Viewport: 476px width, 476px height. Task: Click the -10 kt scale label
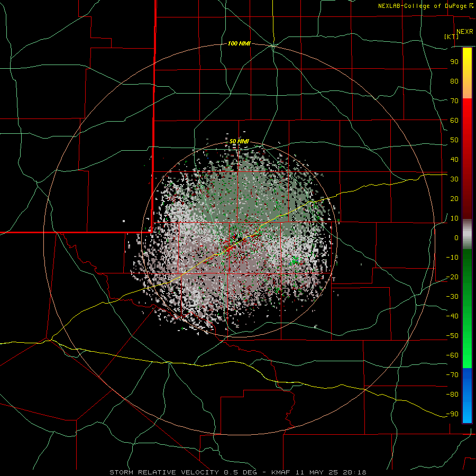point(452,258)
